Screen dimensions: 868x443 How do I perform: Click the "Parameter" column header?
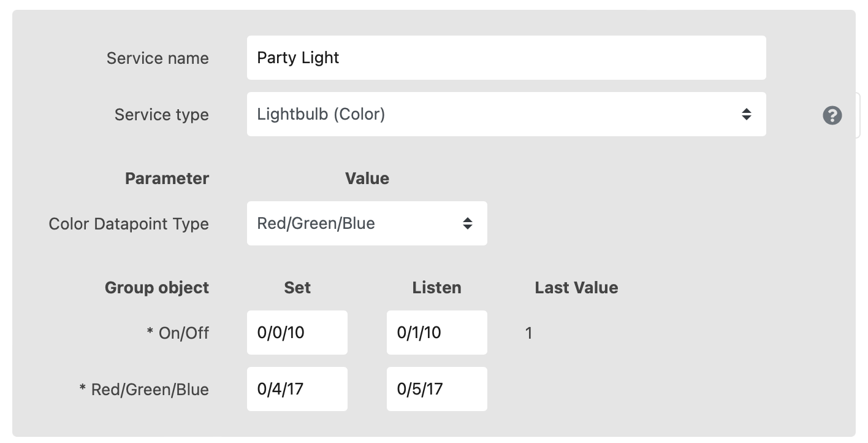[167, 179]
